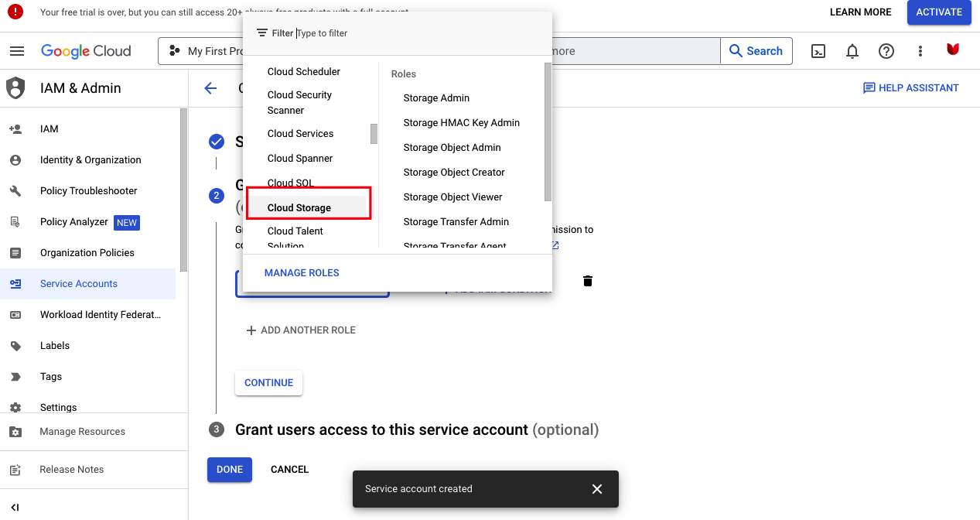Click the Policy Troubleshooter wrench icon
Image resolution: width=980 pixels, height=520 pixels.
coord(15,191)
